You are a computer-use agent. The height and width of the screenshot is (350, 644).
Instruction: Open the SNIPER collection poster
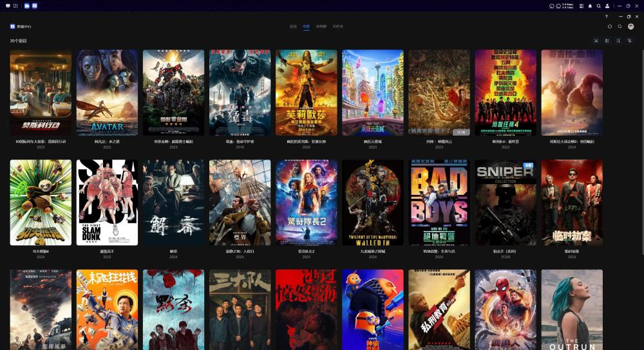506,203
